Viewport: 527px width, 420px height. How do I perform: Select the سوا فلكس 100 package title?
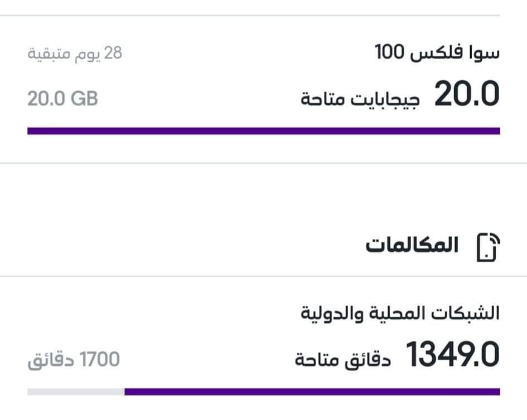pyautogui.click(x=437, y=52)
